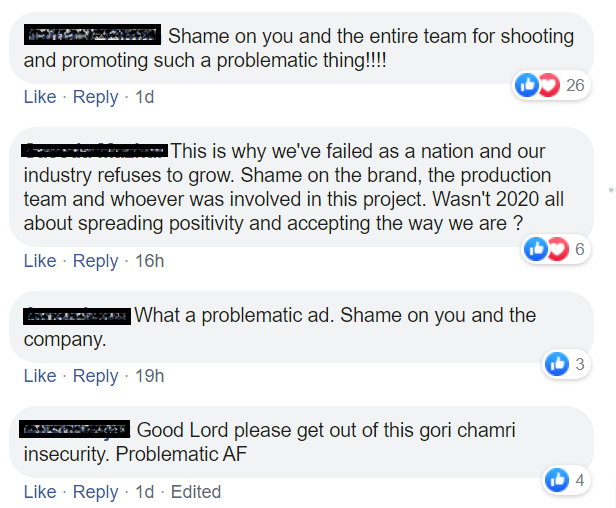Open redacted author name of 'problematic ad' comment
Viewport: 616px width, 508px height.
(77, 316)
